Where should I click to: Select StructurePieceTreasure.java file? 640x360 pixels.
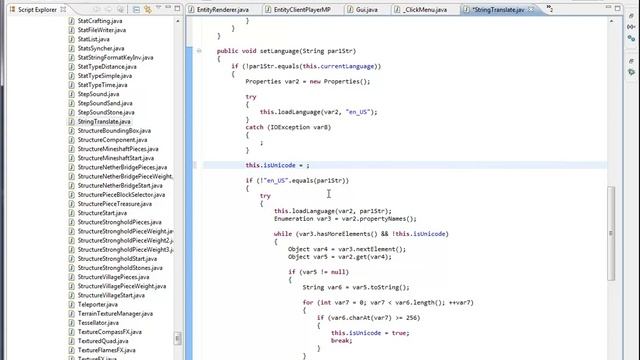point(115,204)
